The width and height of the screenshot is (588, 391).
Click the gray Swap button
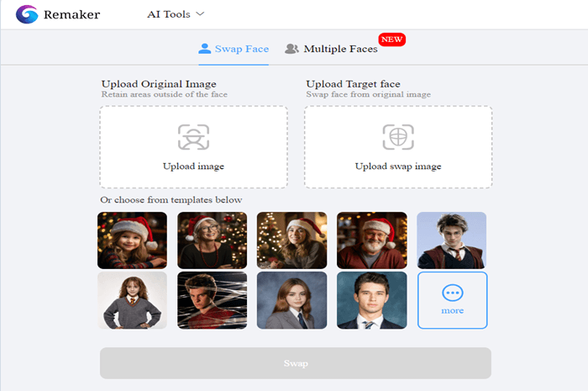point(296,363)
